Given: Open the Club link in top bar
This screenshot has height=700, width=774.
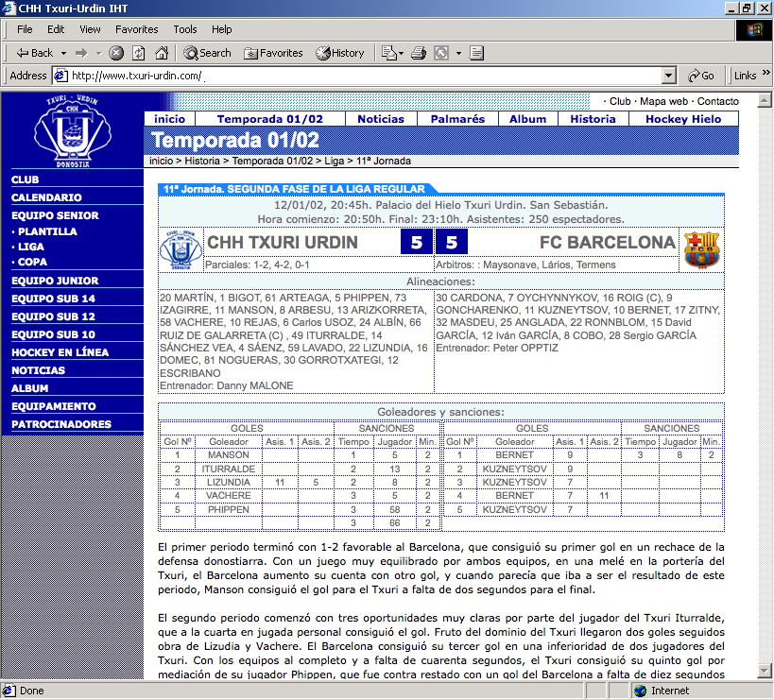Looking at the screenshot, I should pyautogui.click(x=620, y=101).
